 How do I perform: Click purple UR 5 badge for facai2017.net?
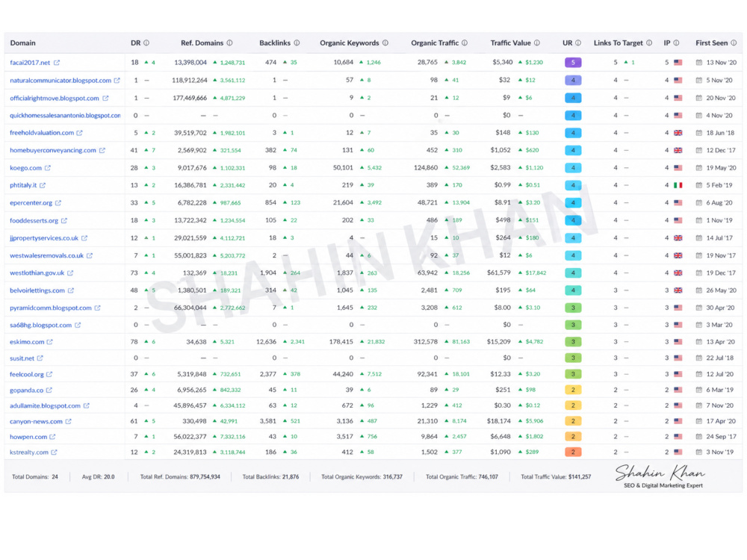pyautogui.click(x=573, y=63)
